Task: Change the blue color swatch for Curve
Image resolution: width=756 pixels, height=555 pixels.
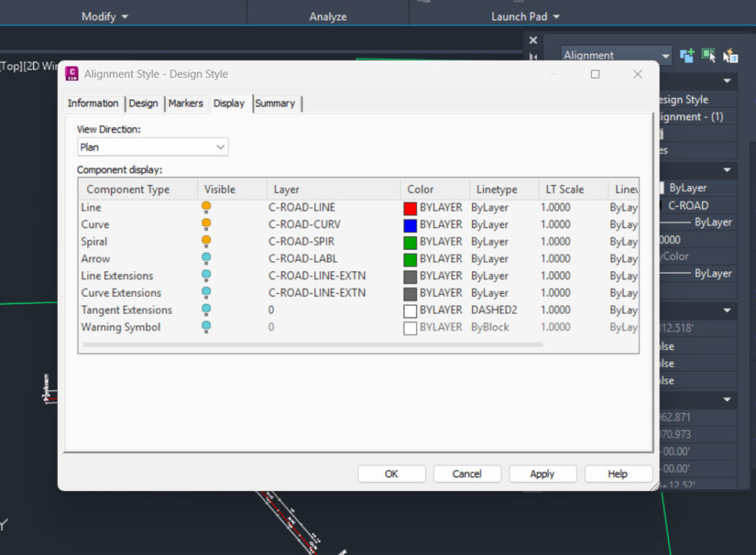Action: [410, 225]
